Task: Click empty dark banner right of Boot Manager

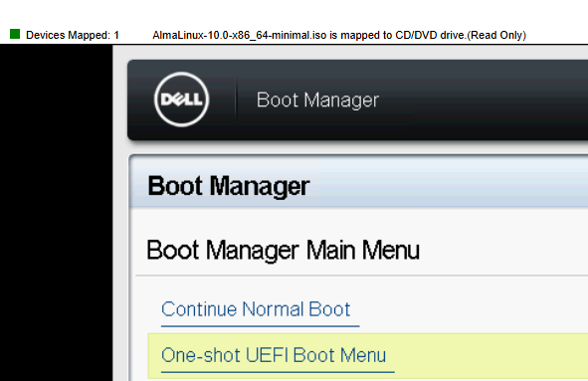Action: (484, 100)
